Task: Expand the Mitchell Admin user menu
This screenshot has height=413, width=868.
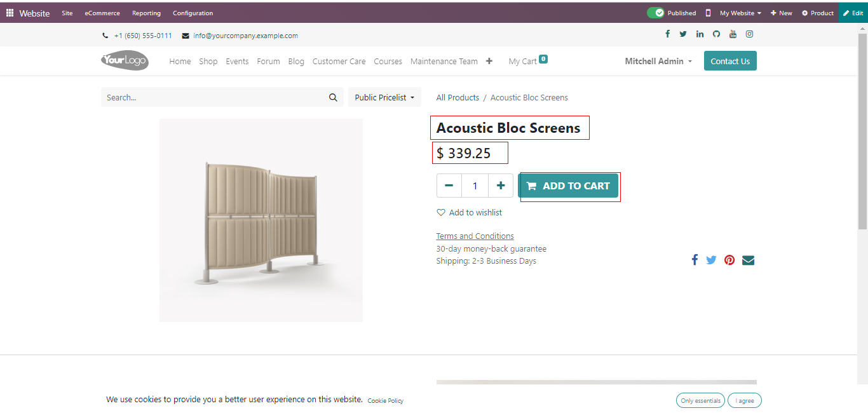Action: point(658,61)
